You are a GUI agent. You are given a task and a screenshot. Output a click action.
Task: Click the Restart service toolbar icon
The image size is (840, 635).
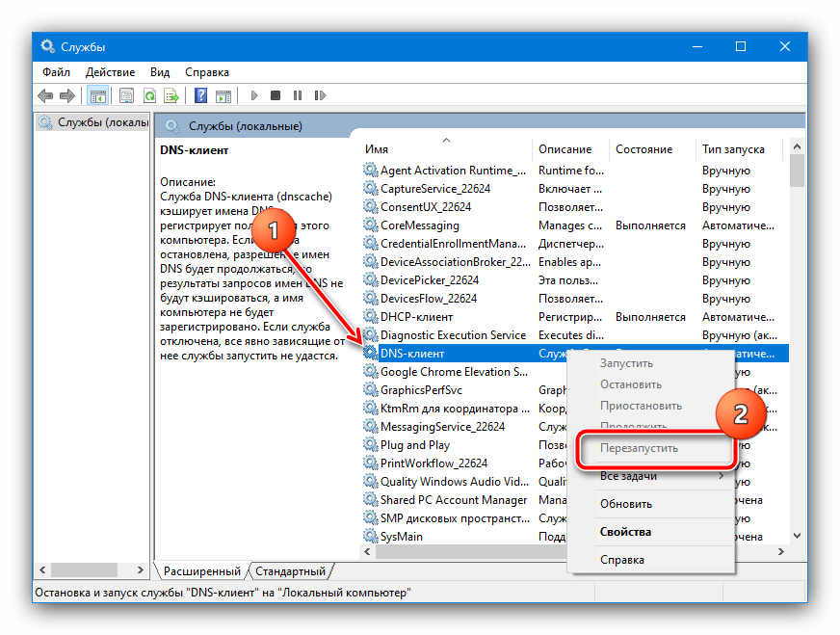pos(320,96)
